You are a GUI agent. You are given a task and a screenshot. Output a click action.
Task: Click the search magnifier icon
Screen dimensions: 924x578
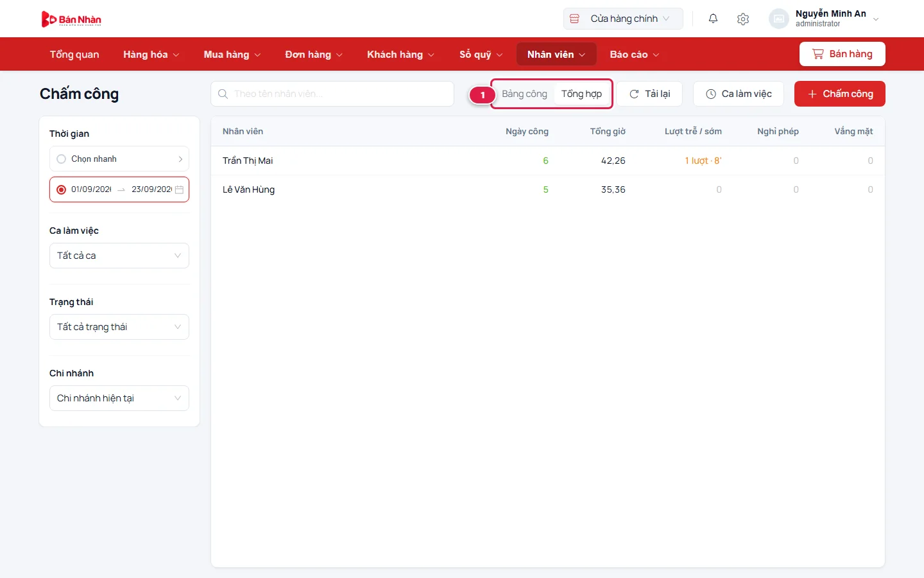click(x=223, y=94)
